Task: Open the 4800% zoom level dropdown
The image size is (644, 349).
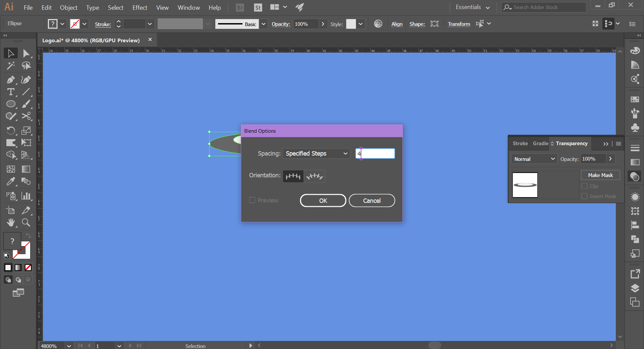Action: pyautogui.click(x=69, y=346)
